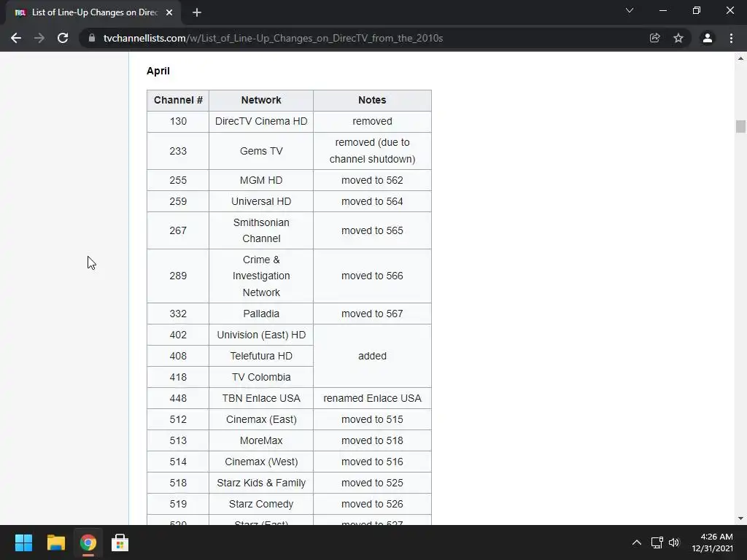Click the Chrome taskbar icon
Screen dimensions: 747x560
click(x=88, y=542)
